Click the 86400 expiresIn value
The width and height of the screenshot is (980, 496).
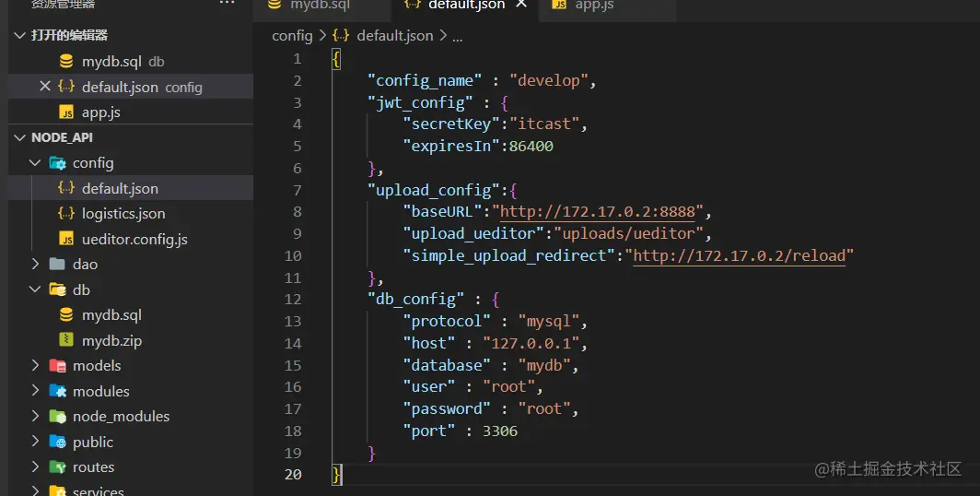[531, 147]
